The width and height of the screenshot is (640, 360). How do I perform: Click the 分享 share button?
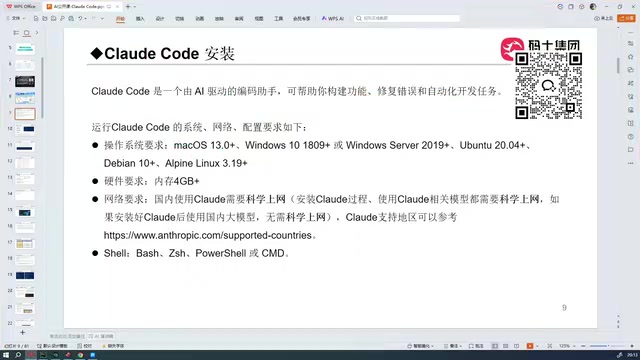(x=627, y=18)
